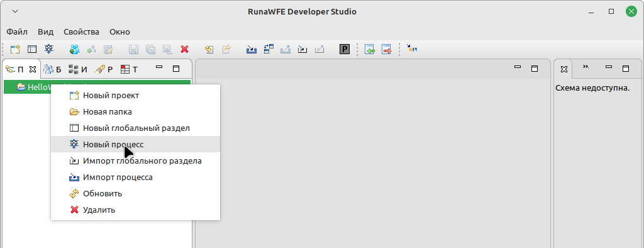
Task: Click the tab with X icon in right panel
Action: pyautogui.click(x=564, y=69)
